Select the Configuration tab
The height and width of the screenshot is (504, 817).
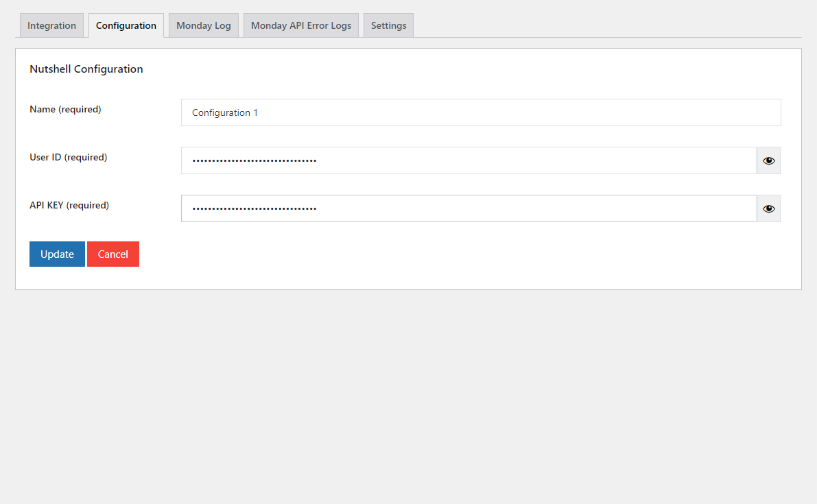point(126,25)
